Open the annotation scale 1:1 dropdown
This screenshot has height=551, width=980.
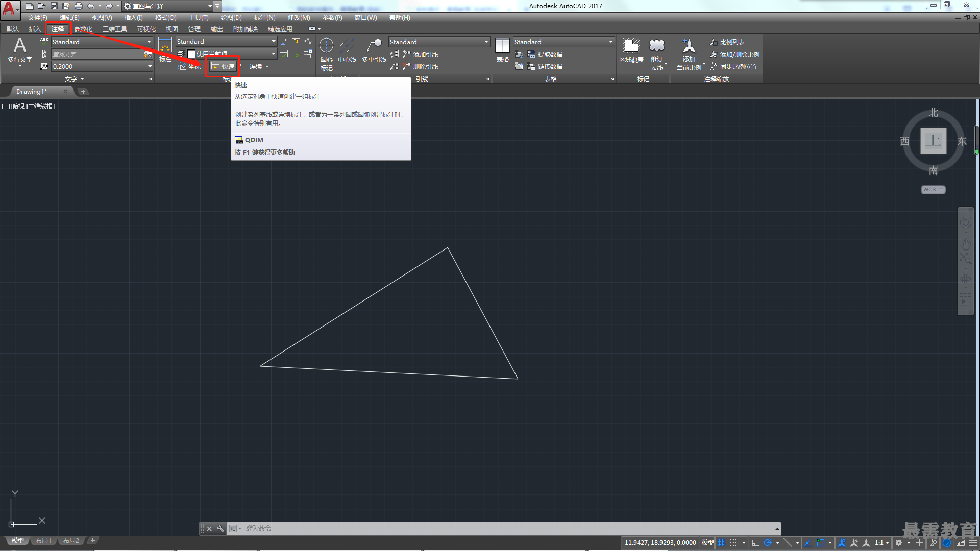(x=881, y=543)
